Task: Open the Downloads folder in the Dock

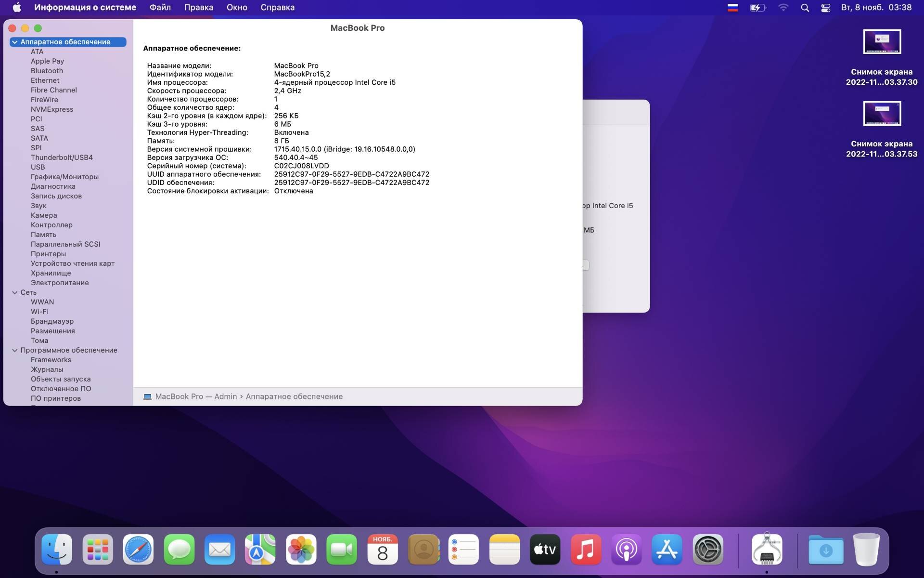Action: 825,550
